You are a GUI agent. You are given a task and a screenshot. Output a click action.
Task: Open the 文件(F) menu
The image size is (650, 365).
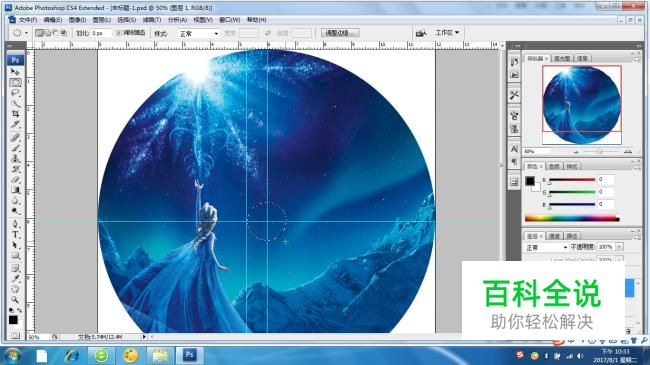click(x=28, y=20)
